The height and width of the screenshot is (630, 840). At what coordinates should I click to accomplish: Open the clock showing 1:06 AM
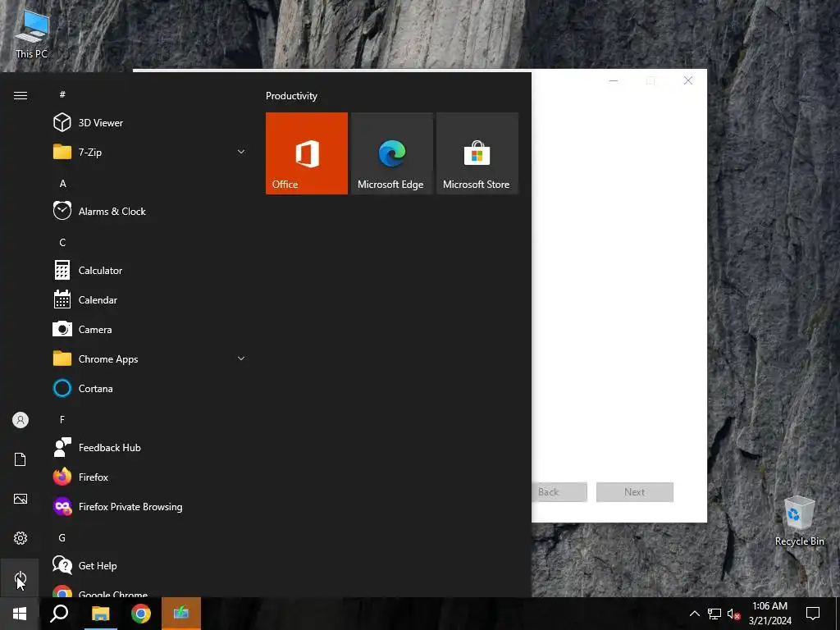[769, 614]
